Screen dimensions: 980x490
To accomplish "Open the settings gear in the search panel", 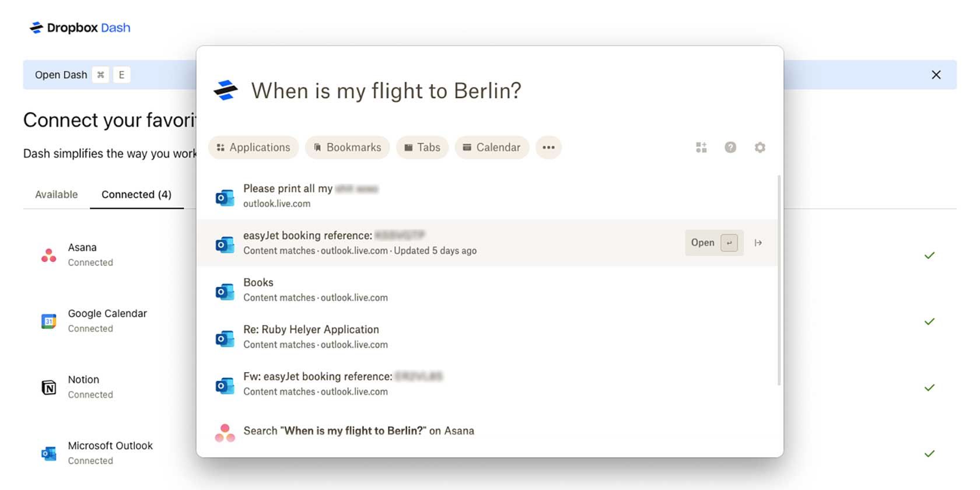I will pyautogui.click(x=759, y=148).
